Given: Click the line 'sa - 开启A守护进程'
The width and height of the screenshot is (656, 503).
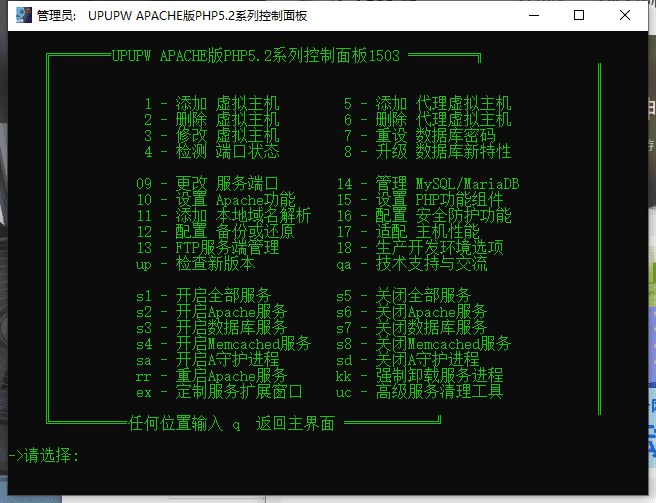Looking at the screenshot, I should coord(208,359).
